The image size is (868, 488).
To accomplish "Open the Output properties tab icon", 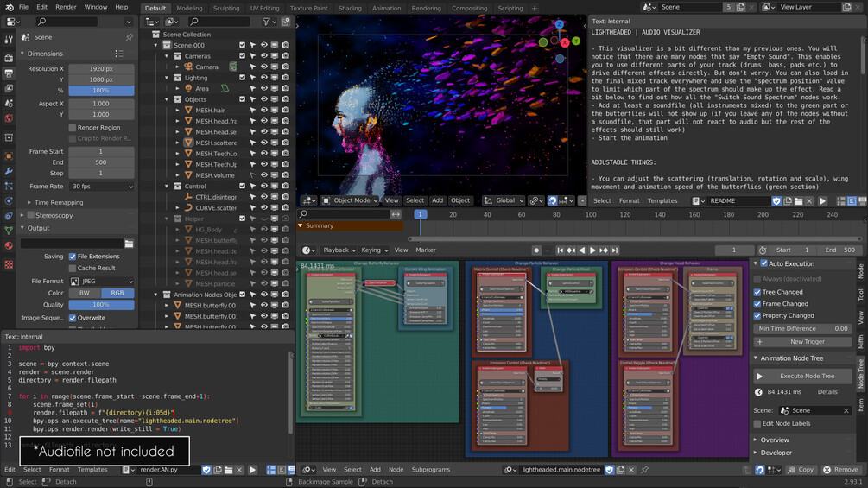I will 9,73.
